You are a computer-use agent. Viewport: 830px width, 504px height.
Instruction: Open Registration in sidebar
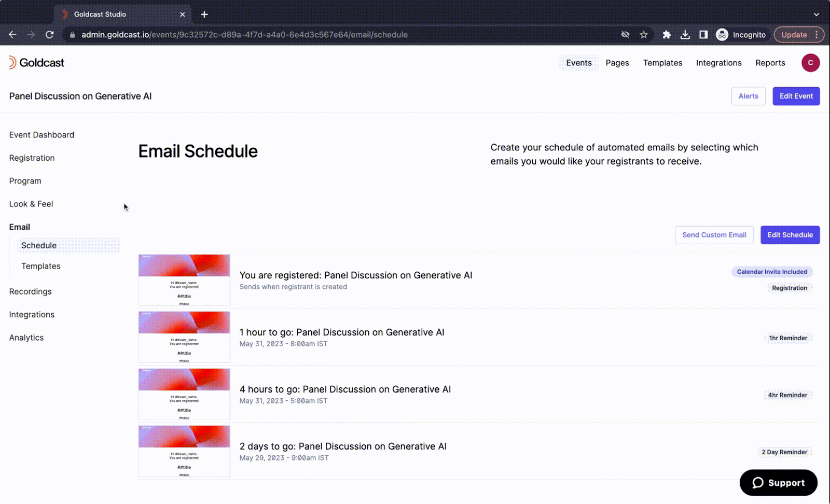(x=32, y=158)
